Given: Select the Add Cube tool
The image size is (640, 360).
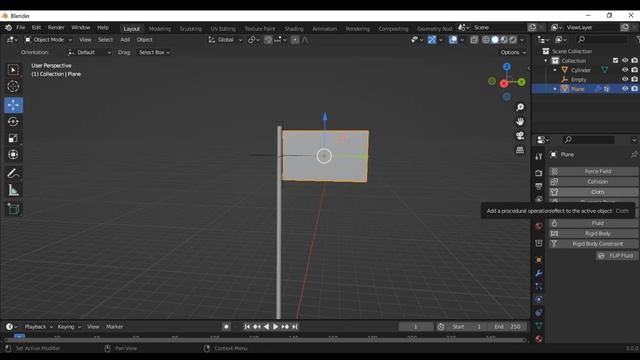Looking at the screenshot, I should pos(13,209).
